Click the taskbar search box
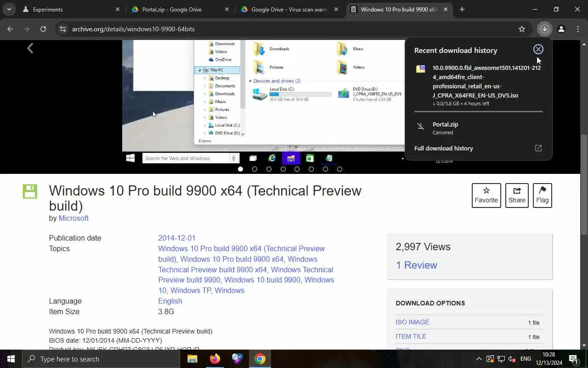 pos(101,359)
